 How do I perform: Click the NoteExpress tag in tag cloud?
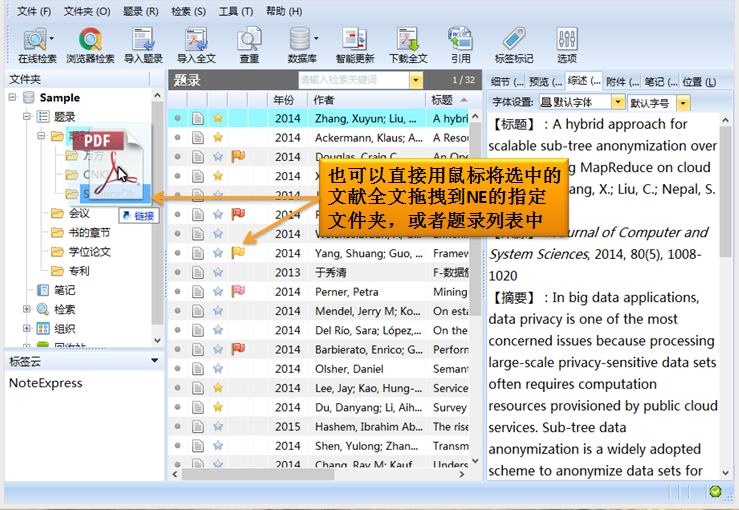click(46, 383)
